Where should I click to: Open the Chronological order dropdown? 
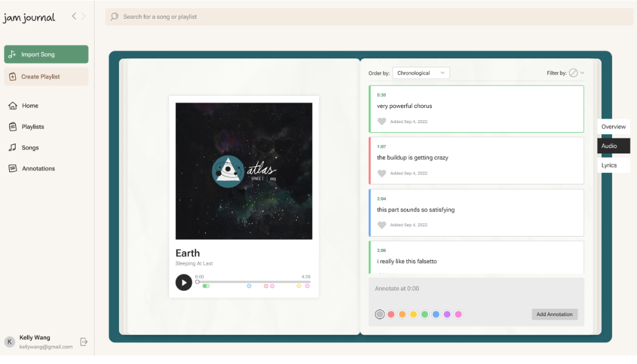pos(421,73)
